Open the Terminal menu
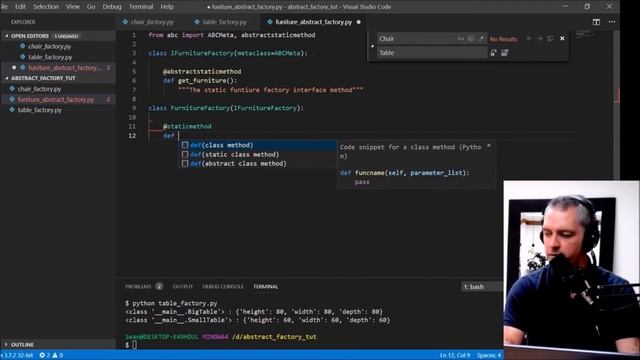Image resolution: width=640 pixels, height=360 pixels. click(x=141, y=7)
